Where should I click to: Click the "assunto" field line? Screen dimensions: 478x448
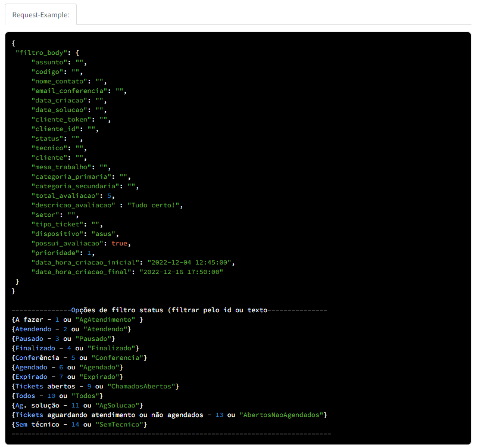click(59, 63)
